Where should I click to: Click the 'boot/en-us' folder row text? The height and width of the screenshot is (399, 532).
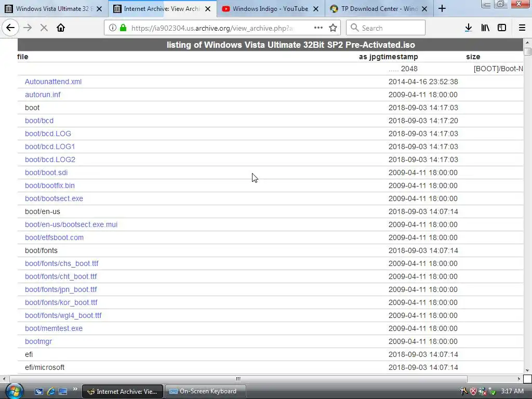tap(43, 212)
